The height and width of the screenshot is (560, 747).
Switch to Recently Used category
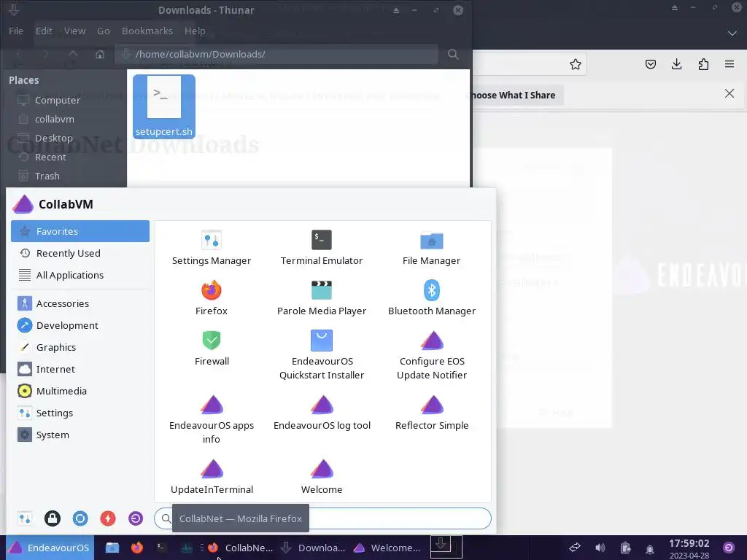click(80, 253)
